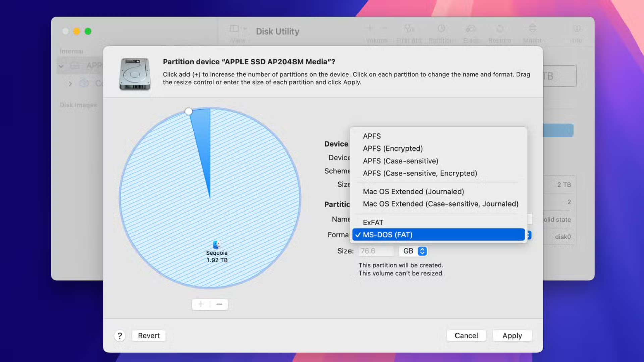Select the Partition tool in the toolbar
Screen dimensions: 644x362
pyautogui.click(x=441, y=32)
